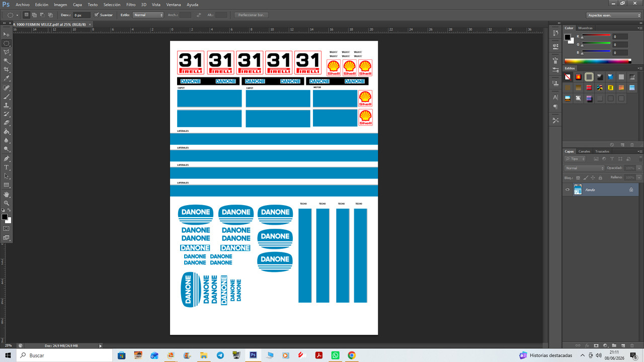Close the FERMIN VELEZ.pdf document tab
This screenshot has height=362, width=644.
(90, 24)
